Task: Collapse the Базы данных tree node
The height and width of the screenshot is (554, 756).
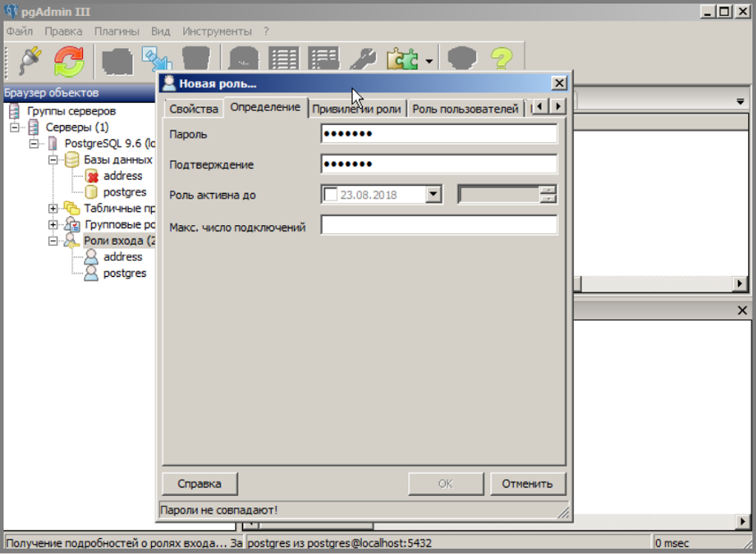Action: 53,160
